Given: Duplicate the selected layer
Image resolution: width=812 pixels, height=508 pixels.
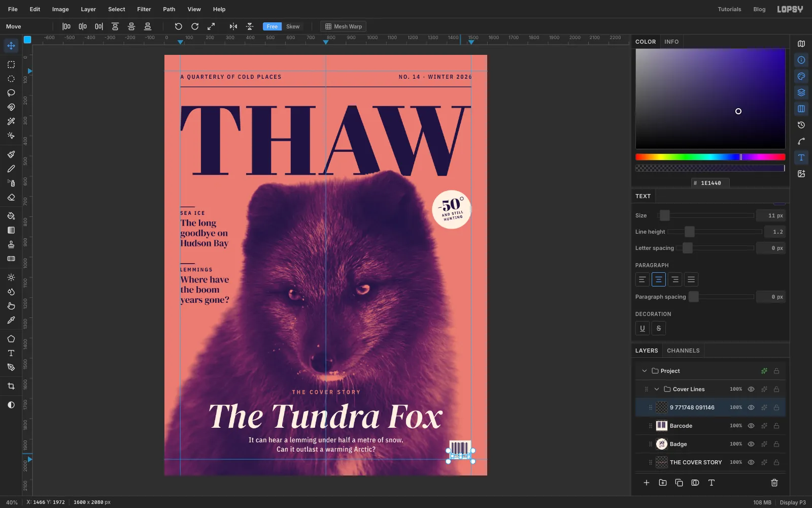Looking at the screenshot, I should 679,483.
